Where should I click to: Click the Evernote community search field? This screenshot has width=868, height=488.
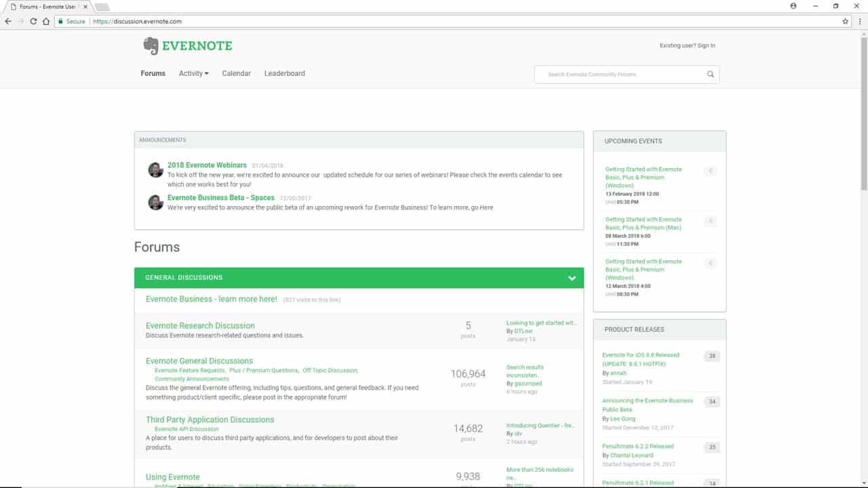[620, 75]
